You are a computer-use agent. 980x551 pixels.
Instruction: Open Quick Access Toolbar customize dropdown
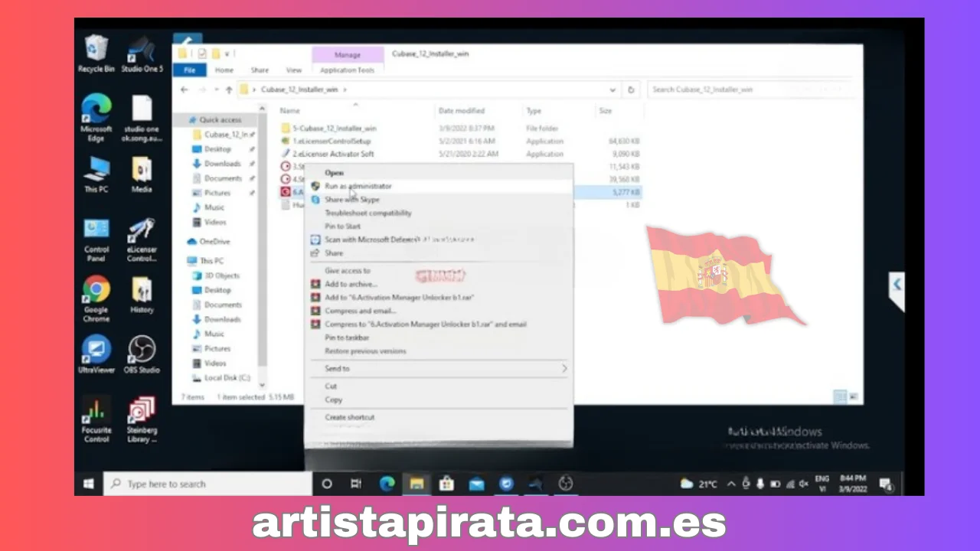[227, 54]
